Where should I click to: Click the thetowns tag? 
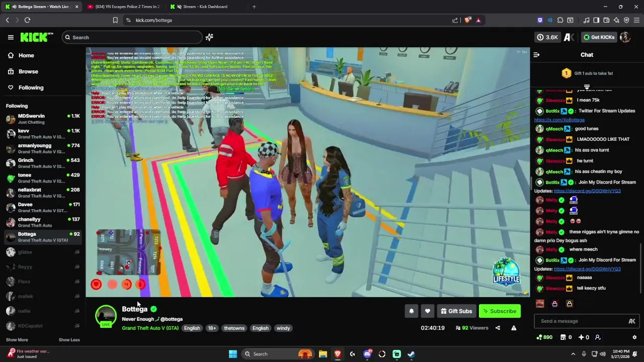tap(234, 328)
